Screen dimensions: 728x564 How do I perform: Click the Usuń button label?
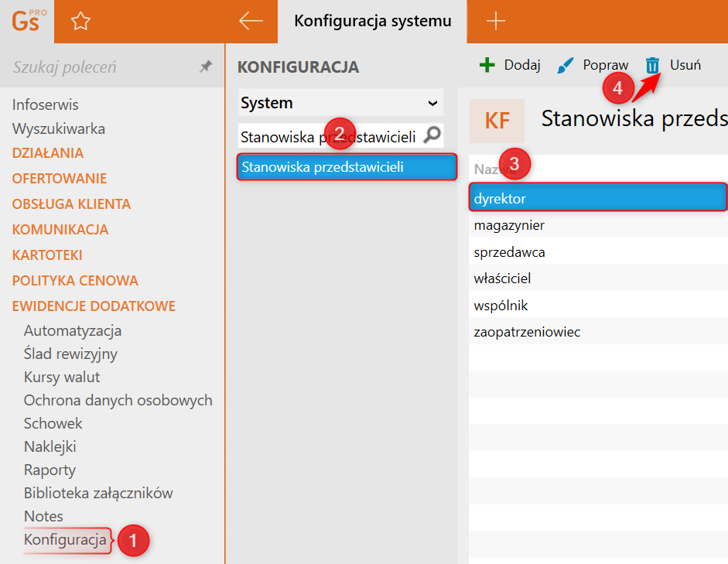tap(685, 65)
